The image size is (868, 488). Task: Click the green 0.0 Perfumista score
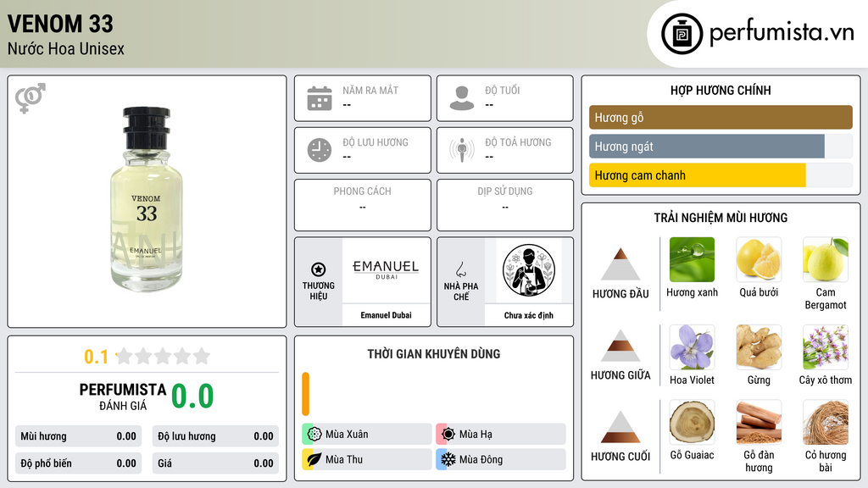tap(192, 396)
